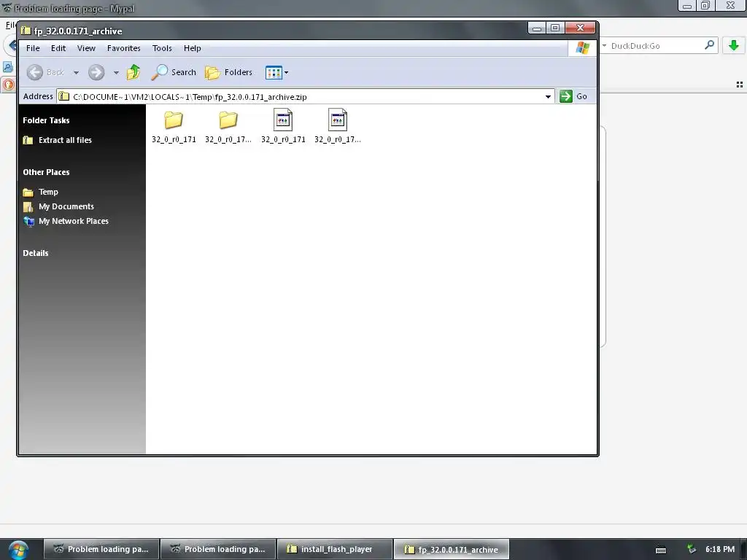747x560 pixels.
Task: Click the My Network Places icon
Action: pyautogui.click(x=28, y=222)
